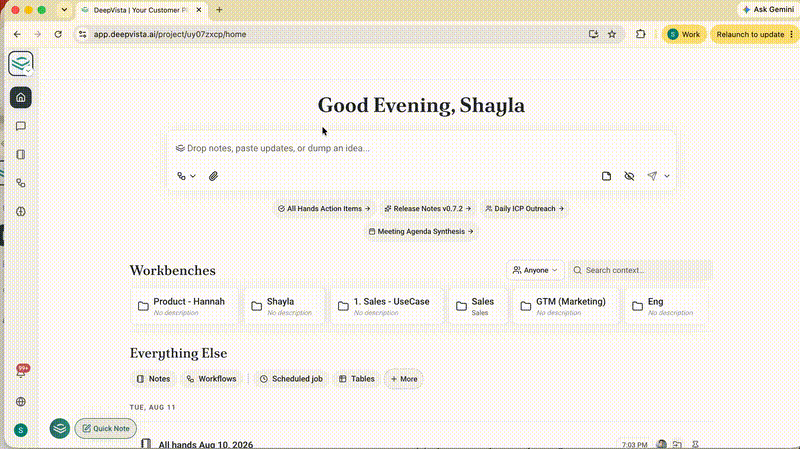Expand the send options chevron

click(667, 176)
